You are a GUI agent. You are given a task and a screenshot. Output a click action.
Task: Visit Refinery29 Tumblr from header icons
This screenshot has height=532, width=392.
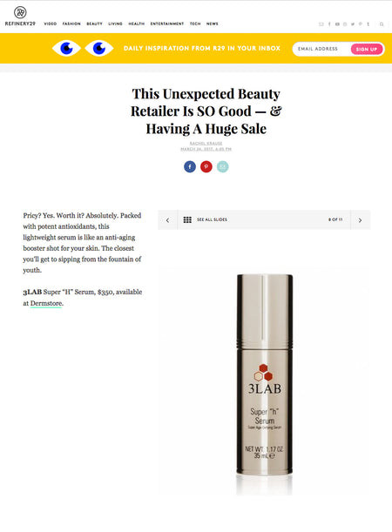click(x=368, y=24)
